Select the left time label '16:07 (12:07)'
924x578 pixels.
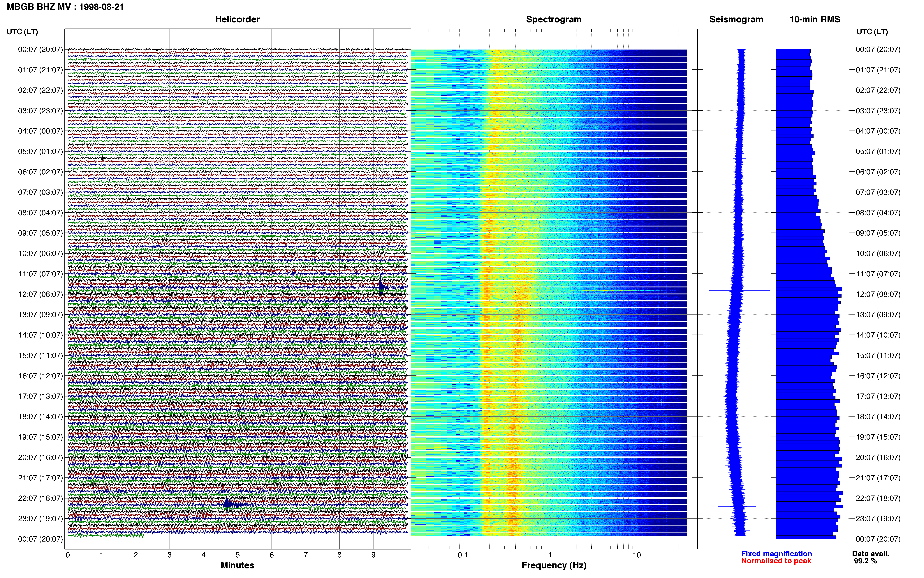[x=41, y=376]
